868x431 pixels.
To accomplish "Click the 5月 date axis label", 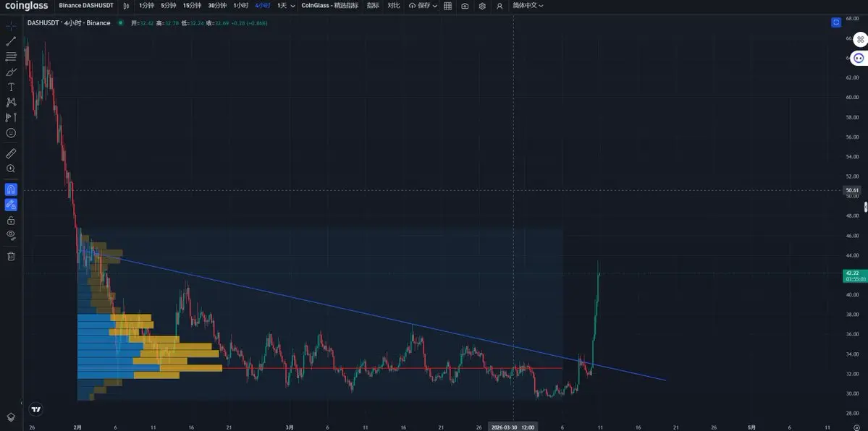I will tap(751, 427).
